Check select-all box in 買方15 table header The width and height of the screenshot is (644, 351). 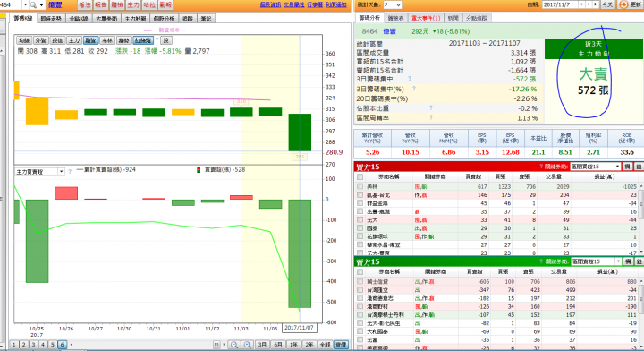[x=360, y=176]
